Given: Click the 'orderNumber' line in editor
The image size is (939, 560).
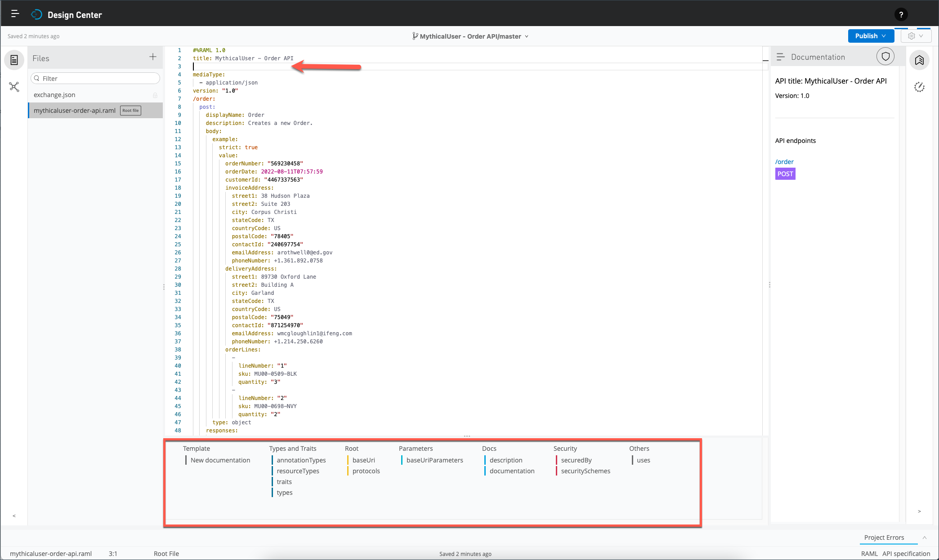Looking at the screenshot, I should (264, 164).
